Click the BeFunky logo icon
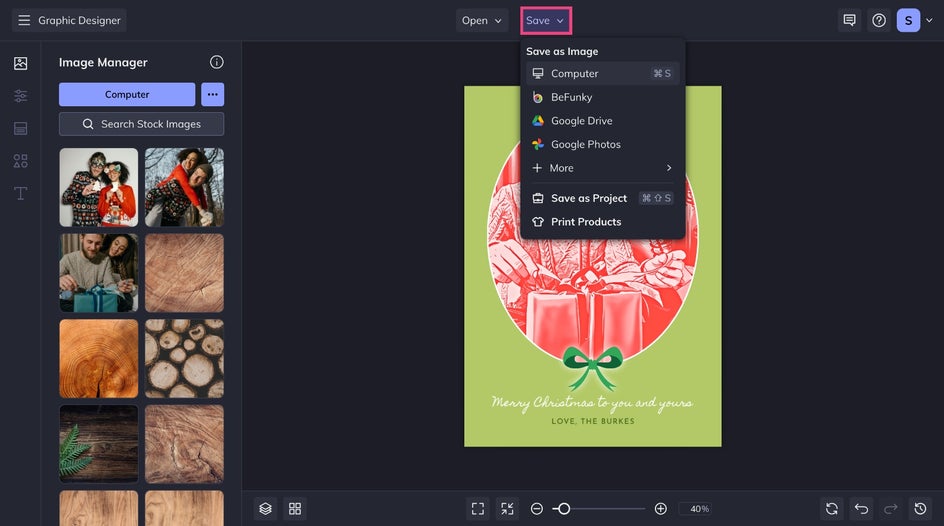Image resolution: width=944 pixels, height=526 pixels. 538,97
